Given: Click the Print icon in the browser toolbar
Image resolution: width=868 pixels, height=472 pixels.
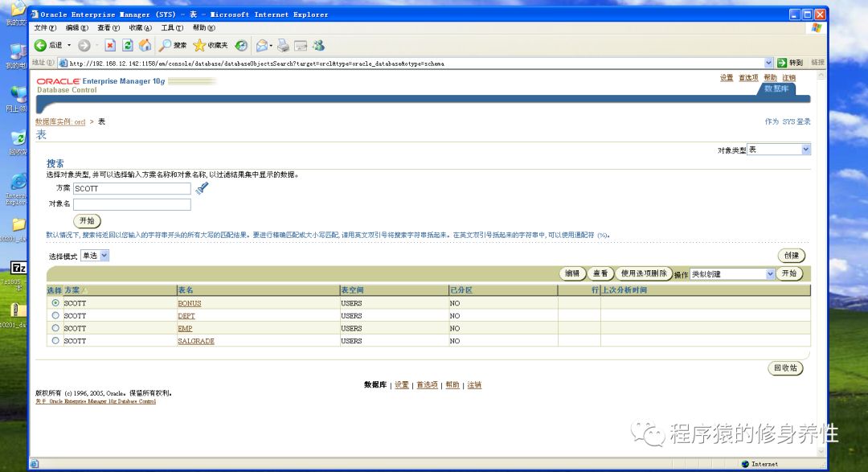Looking at the screenshot, I should (285, 45).
